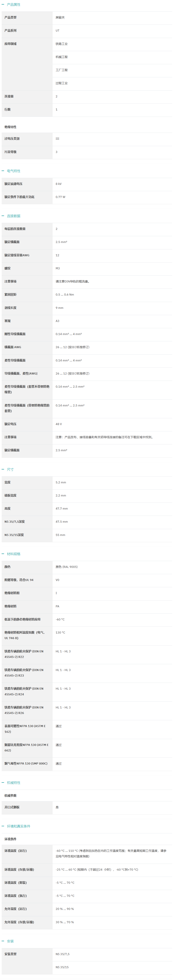Click the 连接量 row label
The width and height of the screenshot is (173, 980).
click(9, 96)
